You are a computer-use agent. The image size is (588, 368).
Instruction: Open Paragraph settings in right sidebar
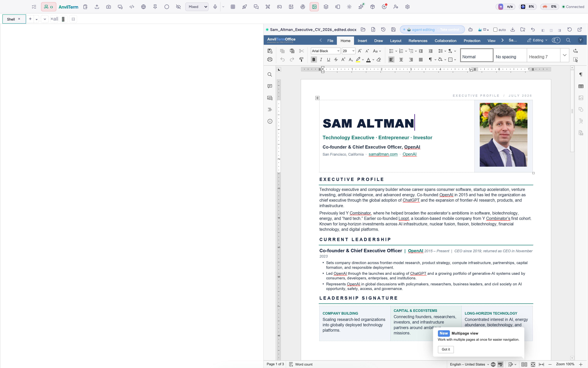coord(581,75)
